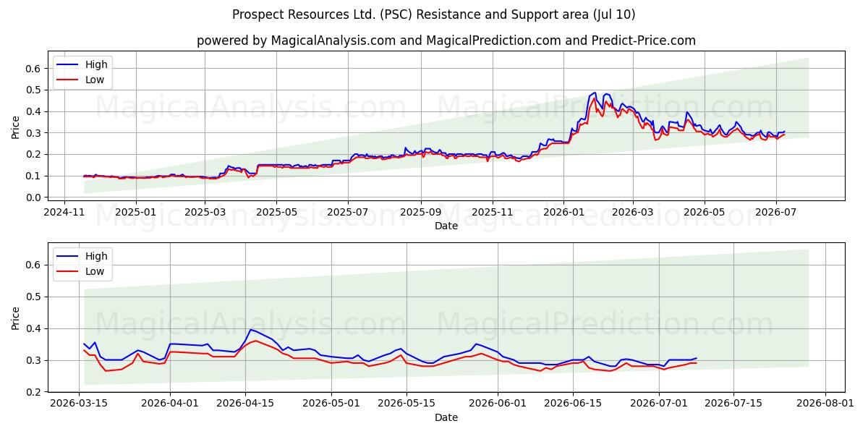Viewport: 868px width, 434px height.
Task: Click the "0.2" y-axis label in the bottom chart
Action: click(35, 392)
